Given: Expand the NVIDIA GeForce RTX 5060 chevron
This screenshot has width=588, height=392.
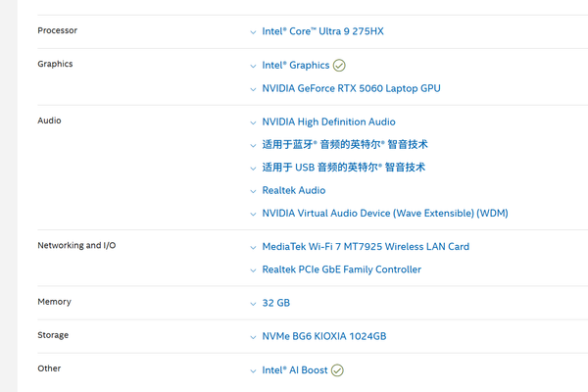Looking at the screenshot, I should click(x=253, y=89).
